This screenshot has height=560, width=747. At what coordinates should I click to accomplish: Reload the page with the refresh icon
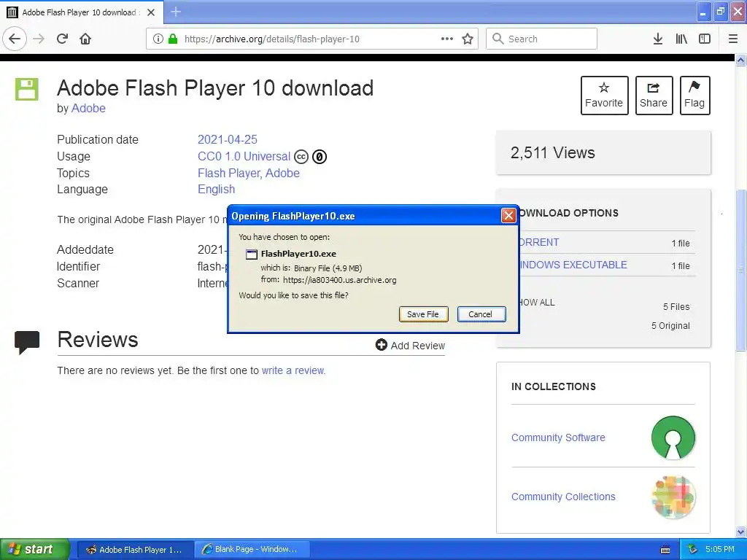pos(63,39)
